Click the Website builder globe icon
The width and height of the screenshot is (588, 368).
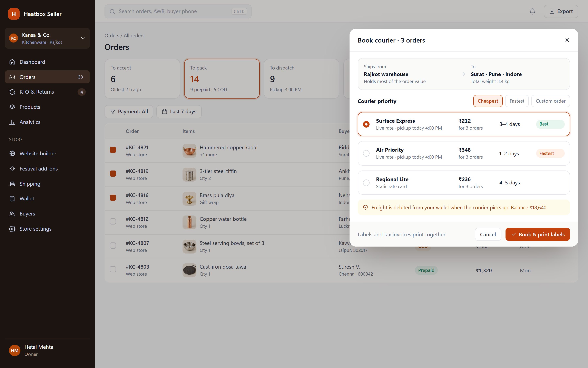point(12,153)
